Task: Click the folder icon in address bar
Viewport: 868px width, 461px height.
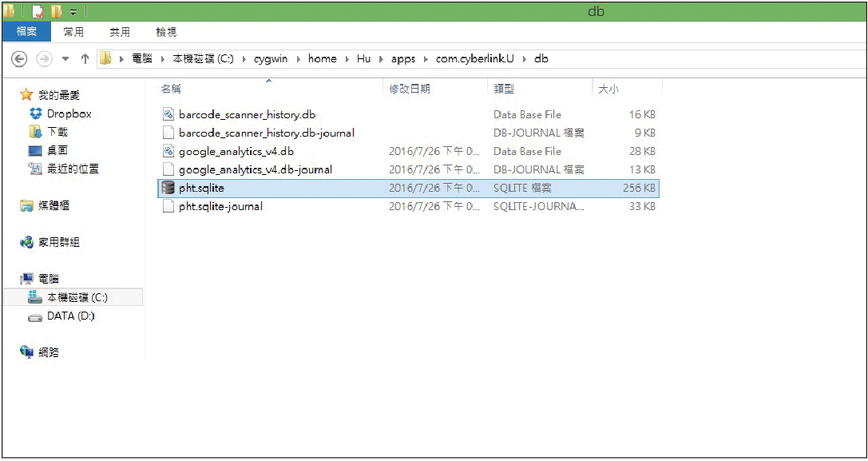Action: [x=105, y=58]
